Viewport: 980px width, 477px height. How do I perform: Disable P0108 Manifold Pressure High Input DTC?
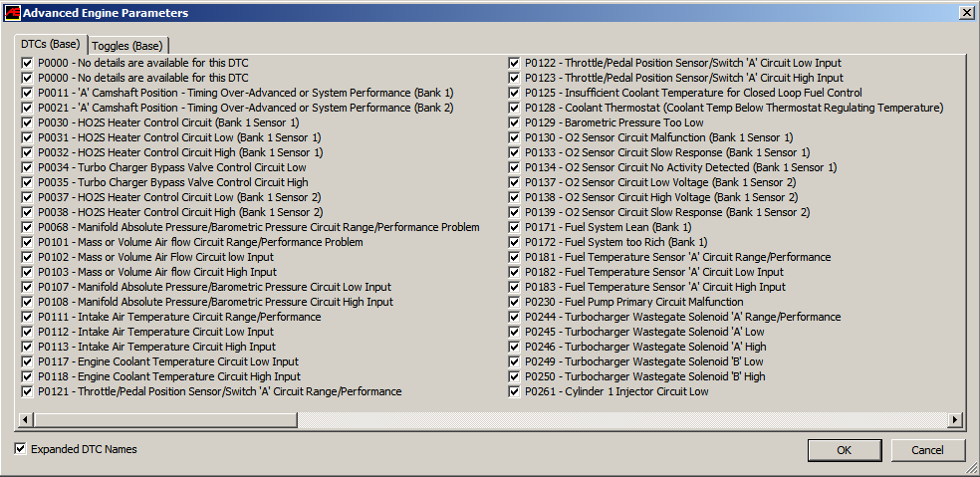27,302
